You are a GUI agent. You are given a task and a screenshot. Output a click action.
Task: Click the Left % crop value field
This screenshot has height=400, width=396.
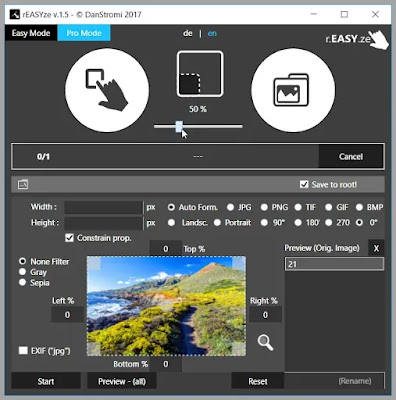click(x=67, y=315)
